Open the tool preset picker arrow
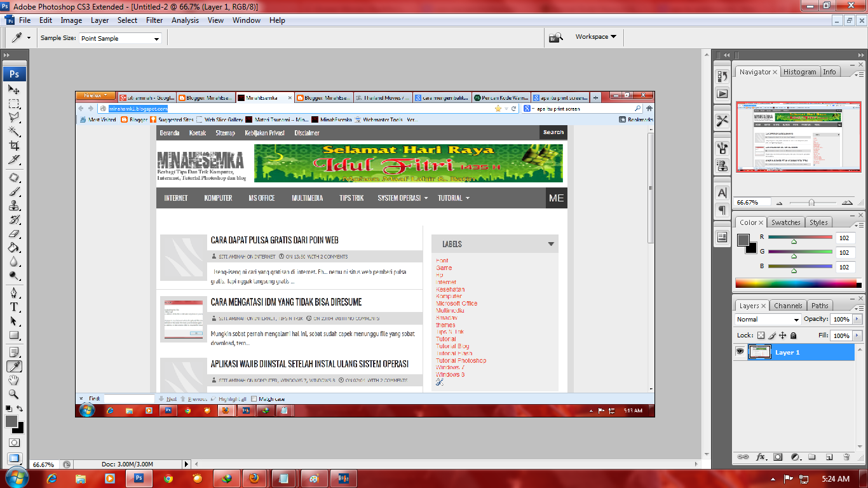Screen dimensions: 868x488 pos(29,38)
